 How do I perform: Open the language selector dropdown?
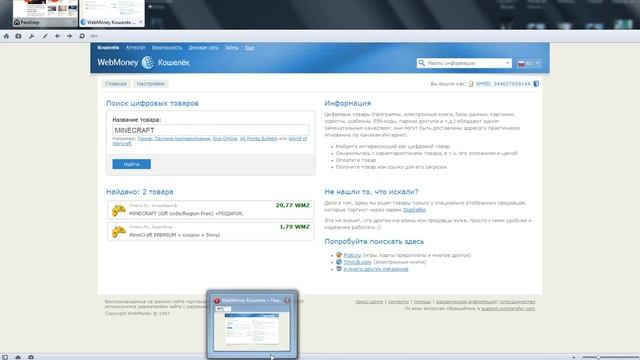pos(529,63)
